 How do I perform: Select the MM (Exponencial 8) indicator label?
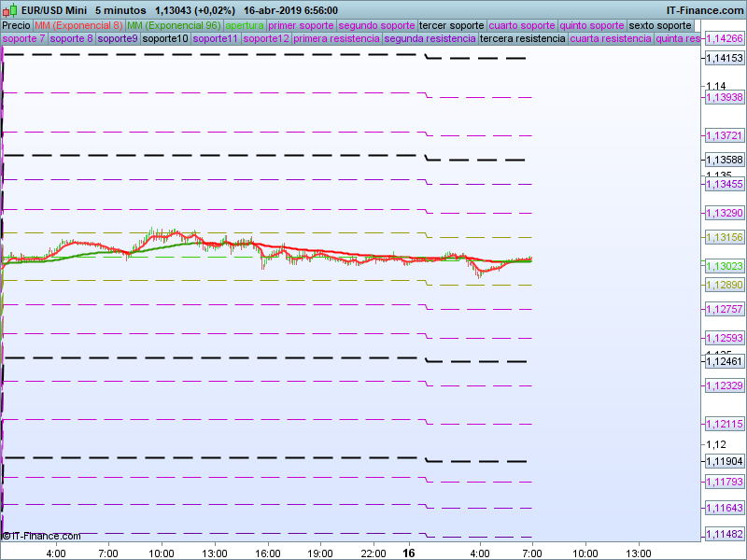point(78,25)
